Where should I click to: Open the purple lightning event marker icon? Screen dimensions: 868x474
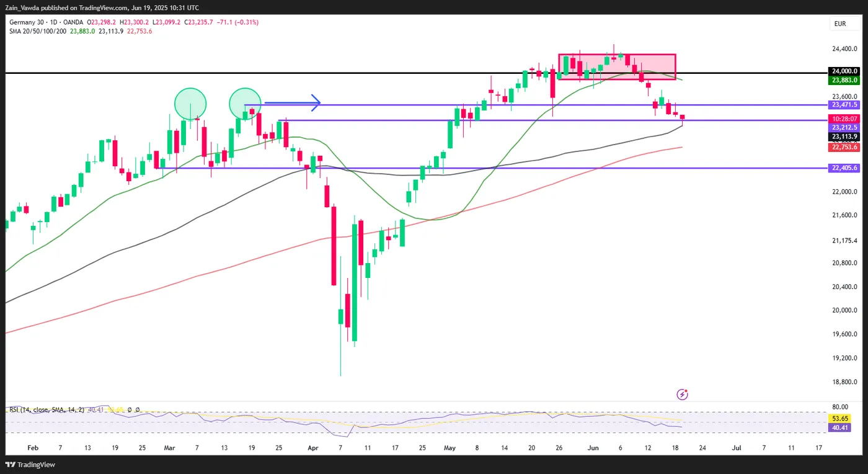[683, 394]
